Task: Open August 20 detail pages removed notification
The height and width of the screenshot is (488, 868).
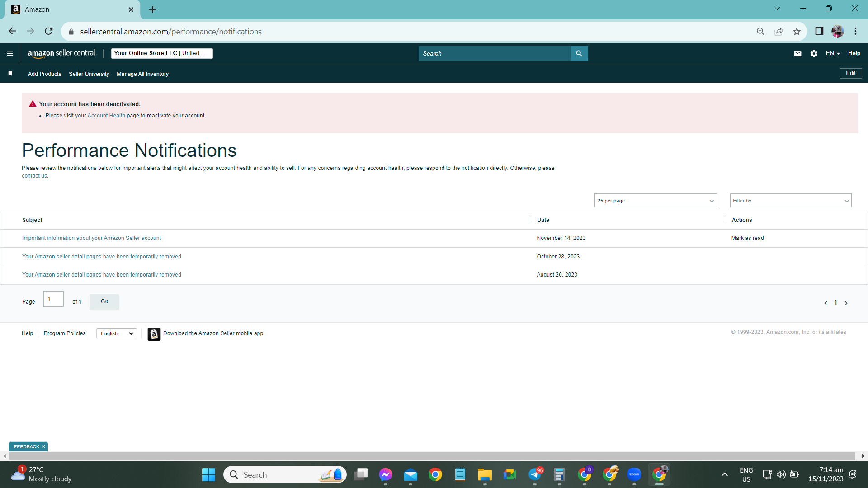Action: (101, 275)
